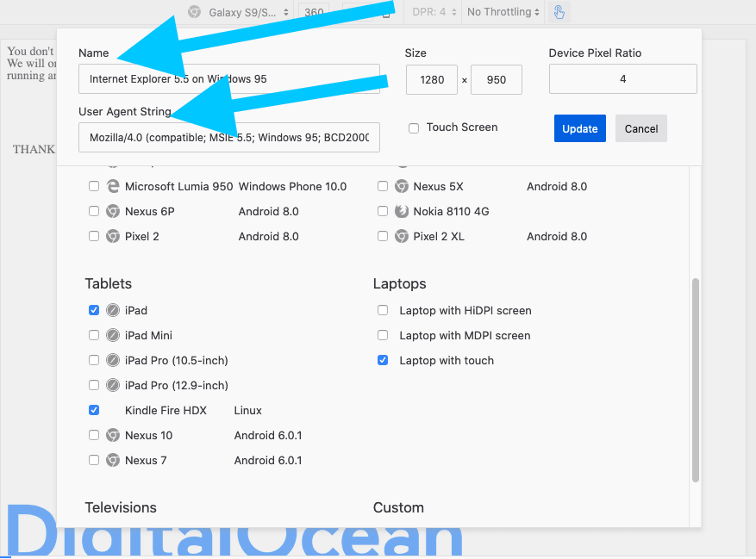Check the Nexus 5X device
Image resolution: width=756 pixels, height=559 pixels.
[383, 186]
